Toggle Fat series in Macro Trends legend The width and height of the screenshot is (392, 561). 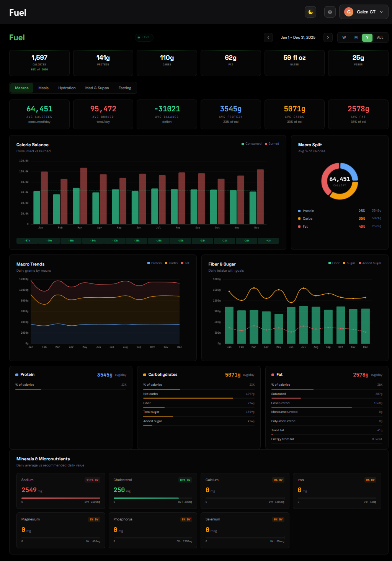[x=185, y=263]
